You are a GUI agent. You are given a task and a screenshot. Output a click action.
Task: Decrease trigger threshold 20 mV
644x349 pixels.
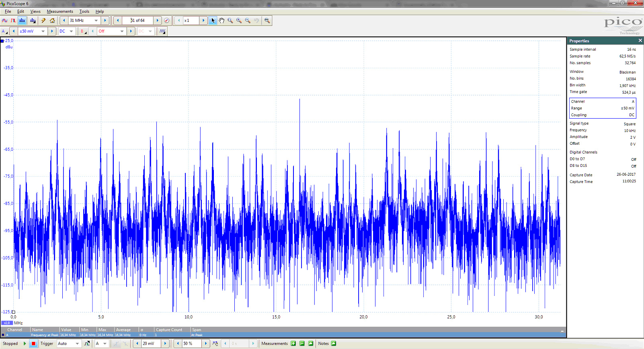click(x=137, y=344)
